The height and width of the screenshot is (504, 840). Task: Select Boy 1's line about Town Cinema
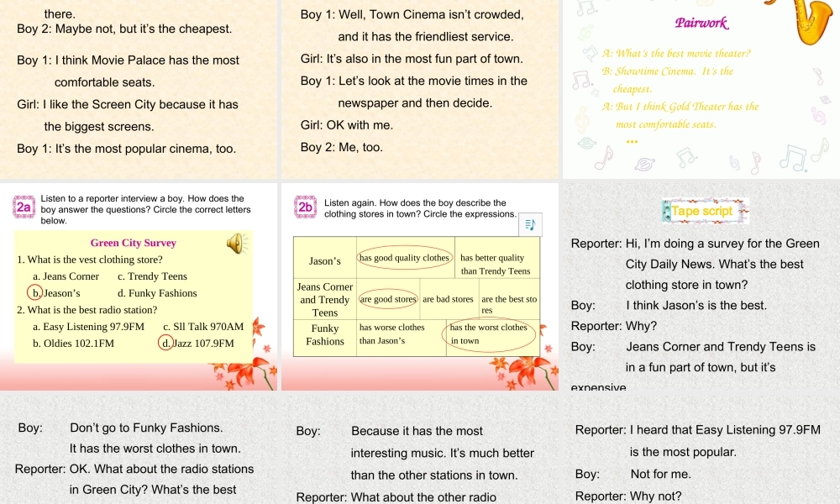tap(412, 26)
